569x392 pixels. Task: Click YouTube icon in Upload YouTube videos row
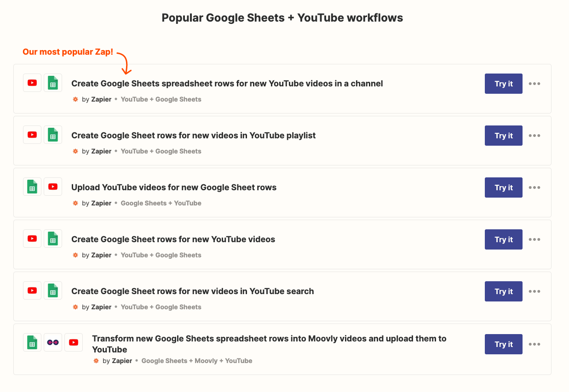click(53, 187)
